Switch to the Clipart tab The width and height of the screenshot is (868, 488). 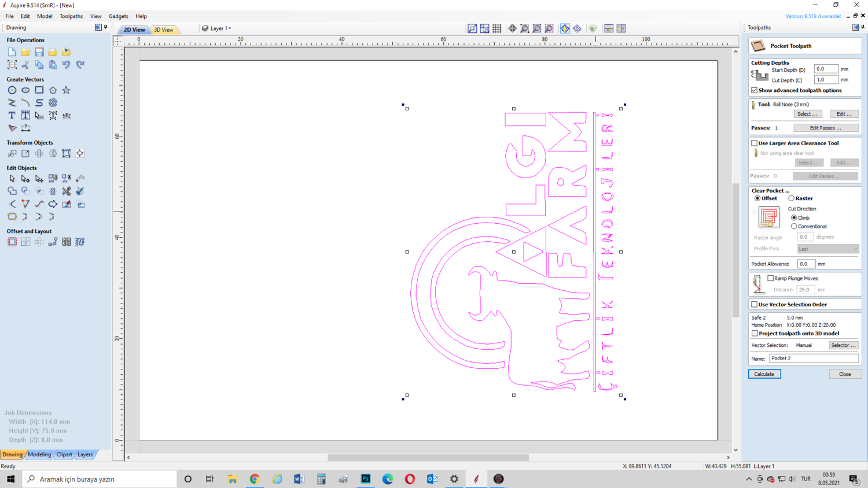pos(64,454)
